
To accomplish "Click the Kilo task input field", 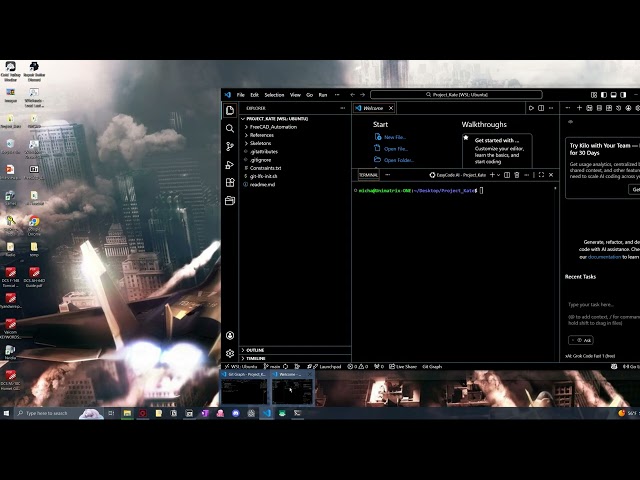I will (x=604, y=313).
